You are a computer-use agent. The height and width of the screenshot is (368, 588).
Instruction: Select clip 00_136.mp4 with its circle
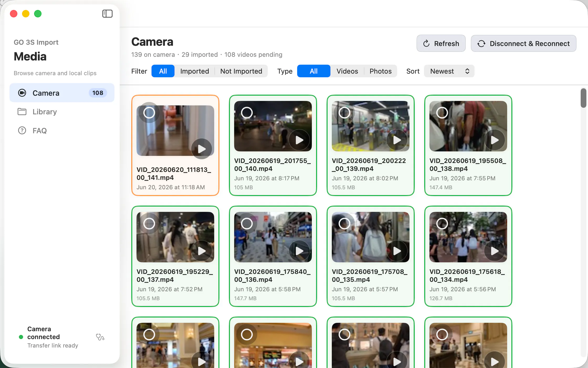pos(247,224)
